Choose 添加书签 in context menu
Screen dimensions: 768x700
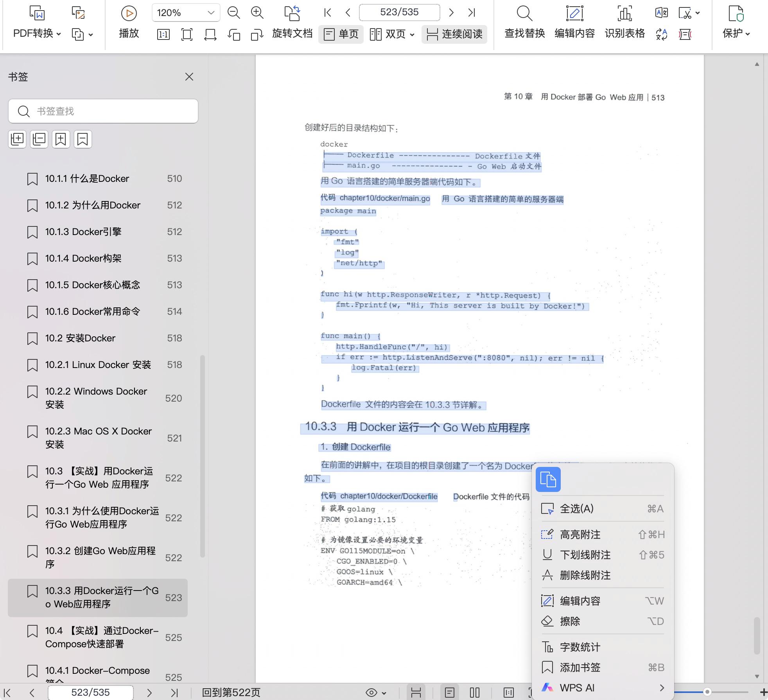click(x=603, y=667)
